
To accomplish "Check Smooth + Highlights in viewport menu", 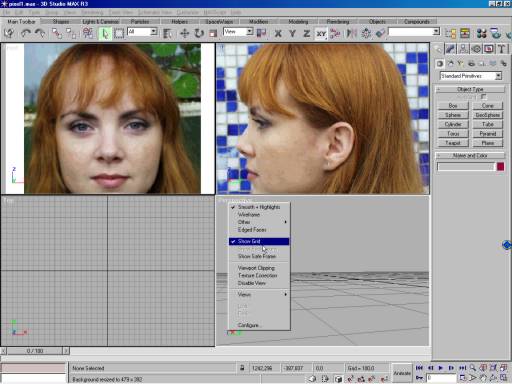I will (x=259, y=207).
